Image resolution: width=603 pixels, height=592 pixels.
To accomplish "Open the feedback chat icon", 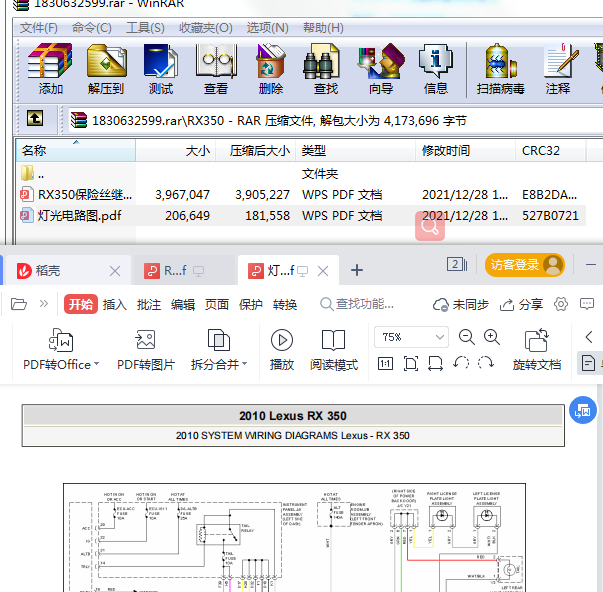I will coord(587,304).
